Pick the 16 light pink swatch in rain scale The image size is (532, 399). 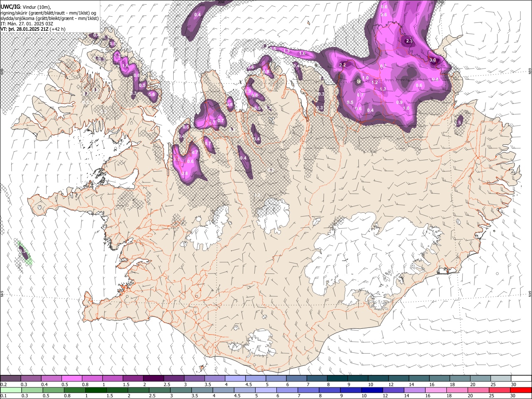(x=436, y=390)
